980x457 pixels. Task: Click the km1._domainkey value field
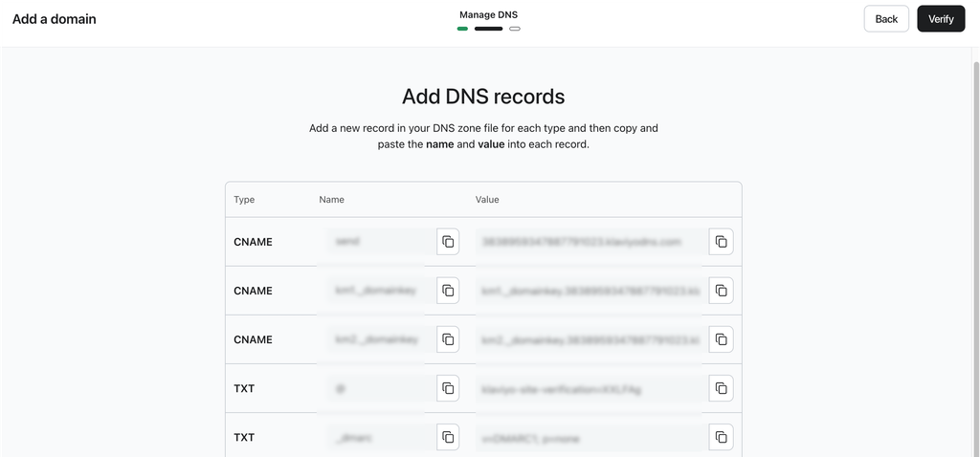click(591, 291)
